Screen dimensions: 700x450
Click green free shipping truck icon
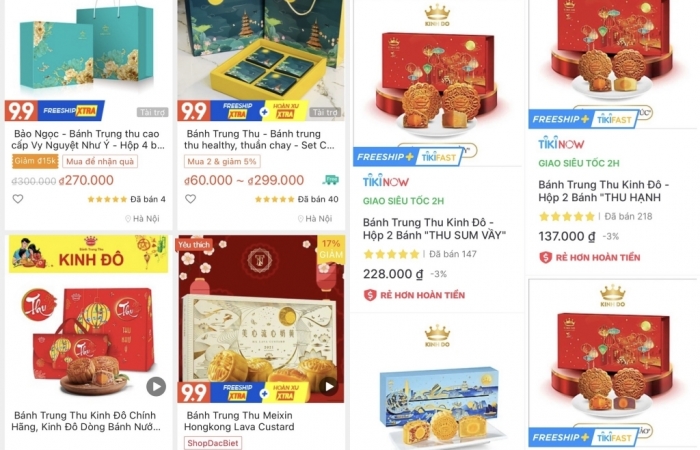tap(330, 180)
